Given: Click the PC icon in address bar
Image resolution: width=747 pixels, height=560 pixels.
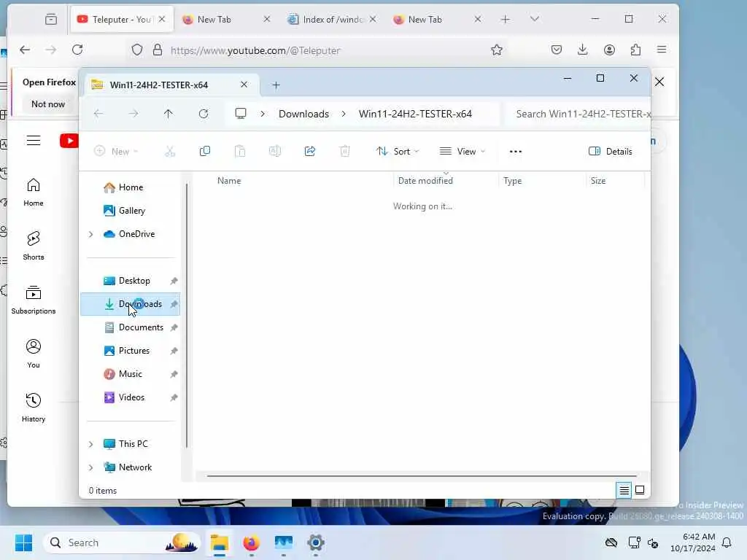Looking at the screenshot, I should [x=241, y=114].
